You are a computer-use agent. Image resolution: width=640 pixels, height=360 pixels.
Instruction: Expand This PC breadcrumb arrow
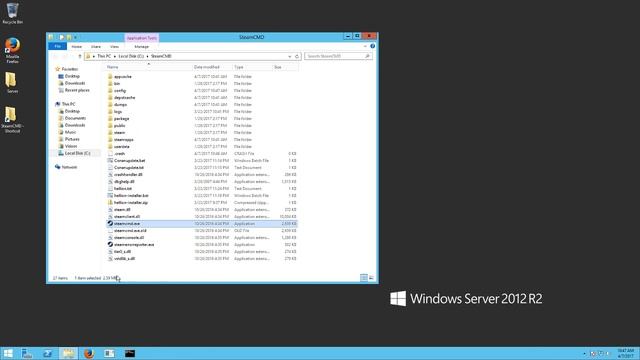(115, 56)
